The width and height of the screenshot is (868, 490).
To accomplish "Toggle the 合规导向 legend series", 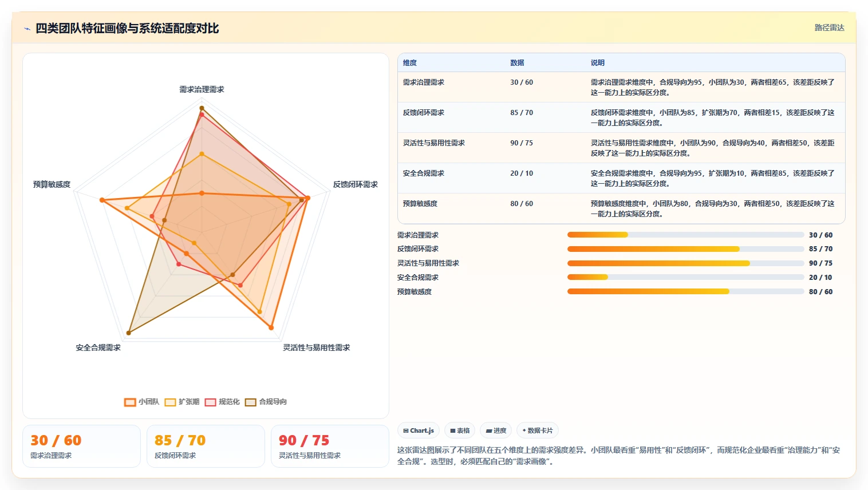I will (266, 402).
